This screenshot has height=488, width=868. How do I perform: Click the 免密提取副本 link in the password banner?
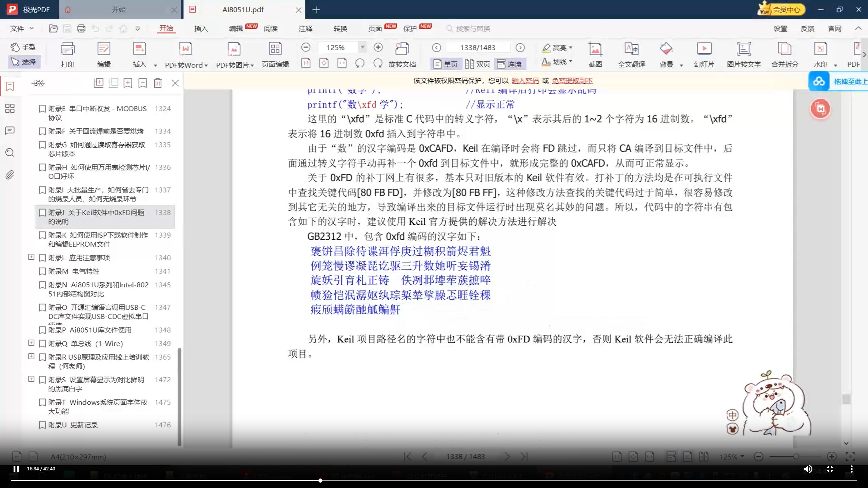(x=572, y=81)
